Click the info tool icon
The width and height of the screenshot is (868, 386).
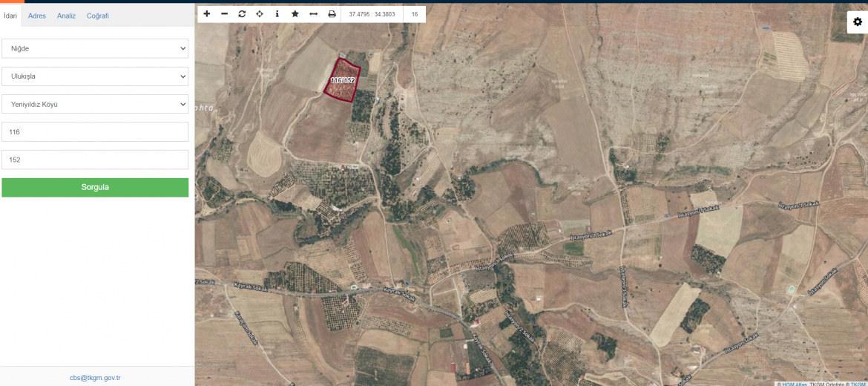pos(277,14)
